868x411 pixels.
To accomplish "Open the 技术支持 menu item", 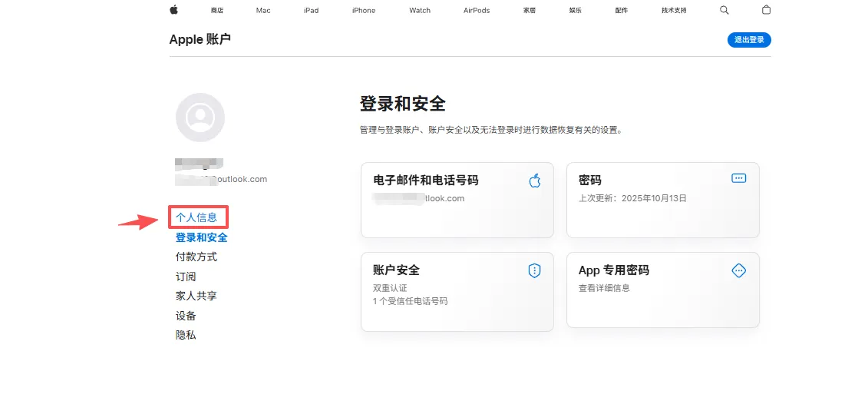I will pos(674,11).
